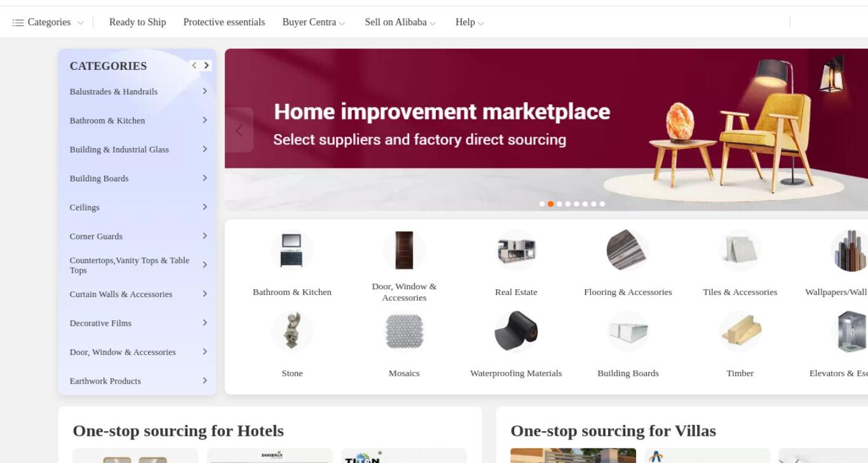The width and height of the screenshot is (868, 463).
Task: Open the Real Estate container house icon
Action: point(516,251)
